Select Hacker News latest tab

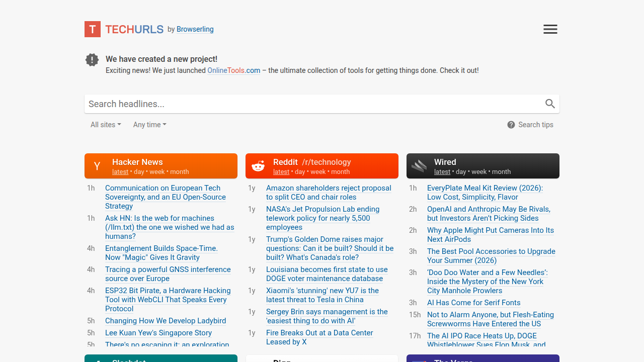point(120,171)
